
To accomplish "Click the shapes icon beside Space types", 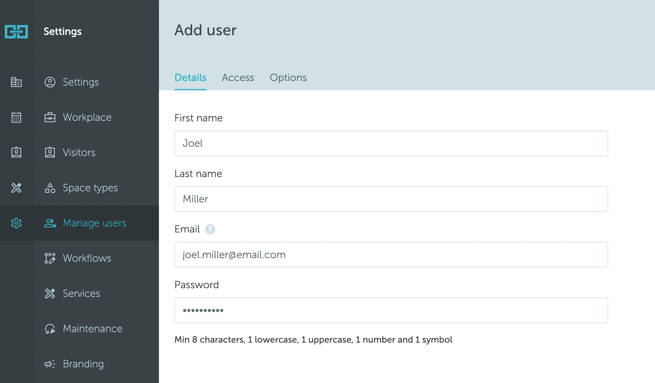I will coord(50,188).
